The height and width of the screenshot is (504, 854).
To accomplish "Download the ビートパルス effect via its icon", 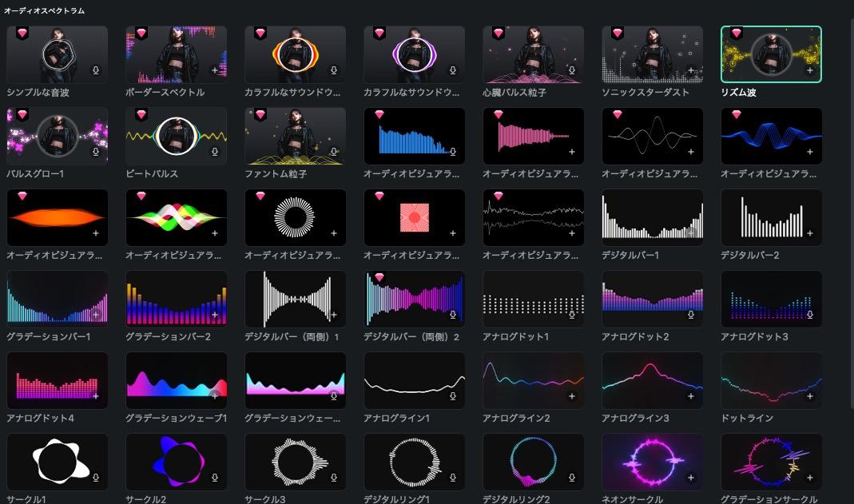I will (x=215, y=152).
